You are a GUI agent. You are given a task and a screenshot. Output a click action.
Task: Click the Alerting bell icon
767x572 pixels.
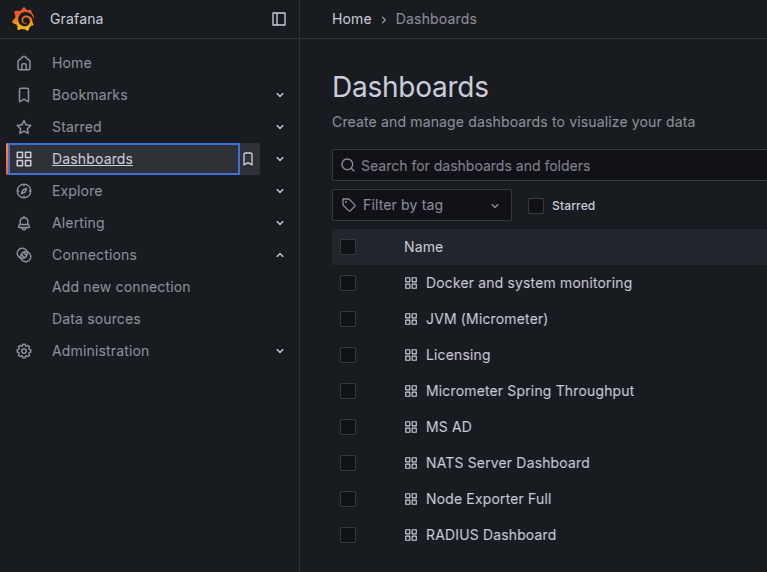(x=25, y=223)
